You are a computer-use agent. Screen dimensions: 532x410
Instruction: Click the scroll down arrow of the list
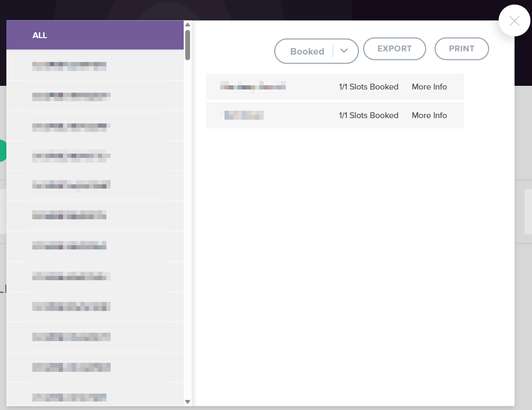(187, 402)
